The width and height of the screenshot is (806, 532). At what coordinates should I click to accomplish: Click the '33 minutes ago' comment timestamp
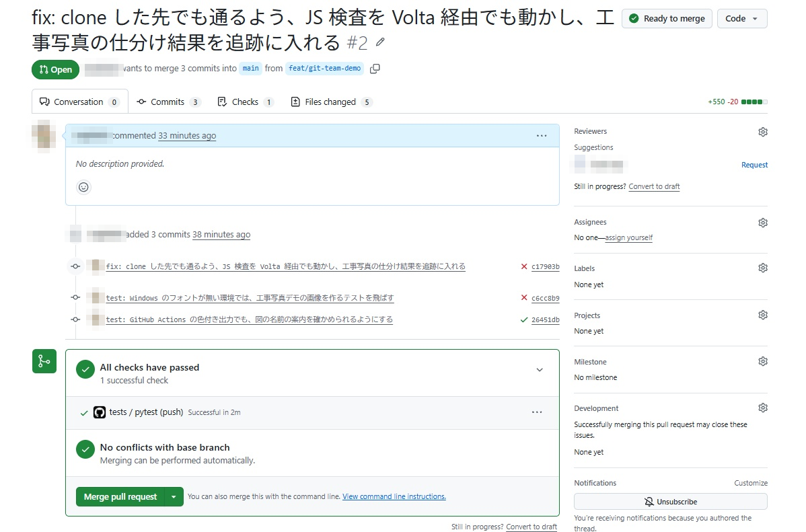tap(187, 136)
